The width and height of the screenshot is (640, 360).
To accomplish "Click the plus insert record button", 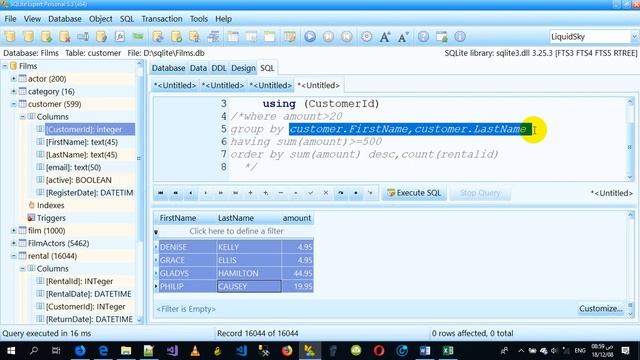I will pos(250,193).
